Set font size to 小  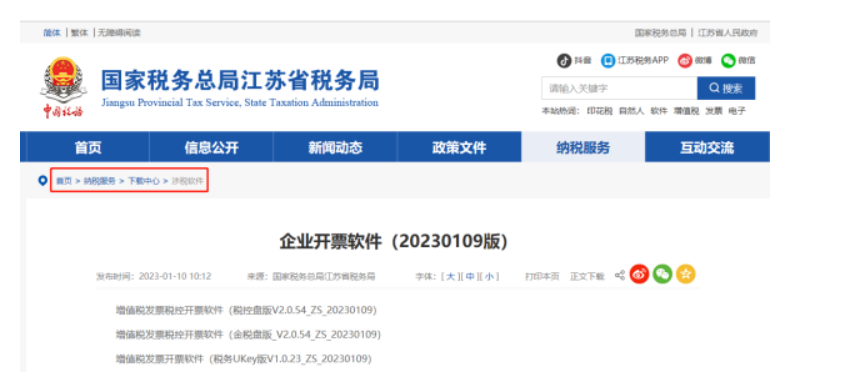point(489,276)
